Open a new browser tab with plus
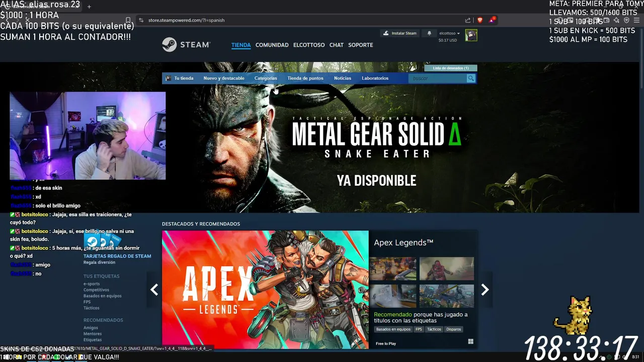Viewport: 644px width, 362px height. click(x=89, y=7)
